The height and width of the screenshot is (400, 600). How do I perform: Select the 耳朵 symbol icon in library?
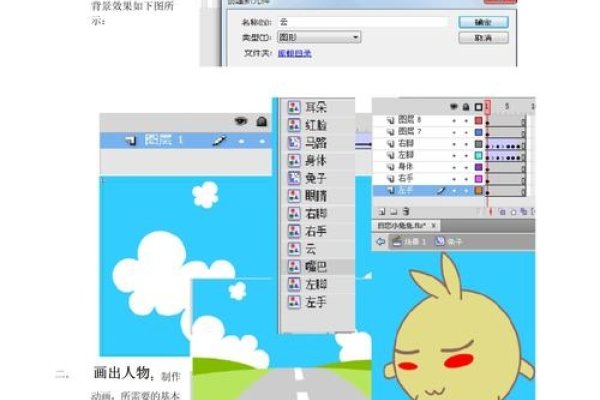[294, 107]
